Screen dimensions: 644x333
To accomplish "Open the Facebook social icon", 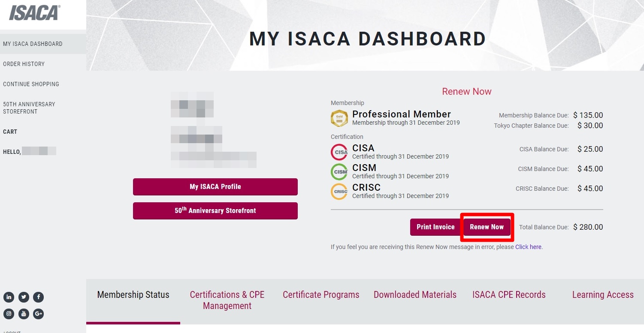I will 38,297.
